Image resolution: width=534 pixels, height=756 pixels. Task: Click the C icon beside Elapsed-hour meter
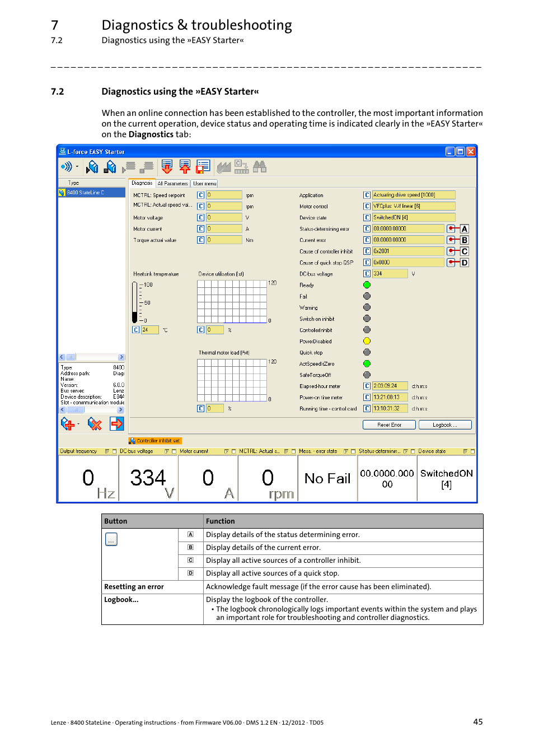(x=367, y=386)
